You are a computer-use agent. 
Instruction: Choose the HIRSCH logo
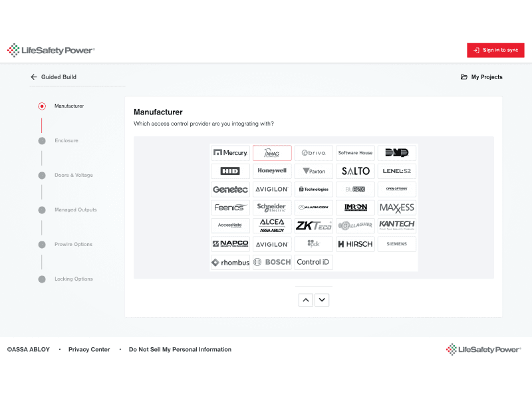coord(355,244)
